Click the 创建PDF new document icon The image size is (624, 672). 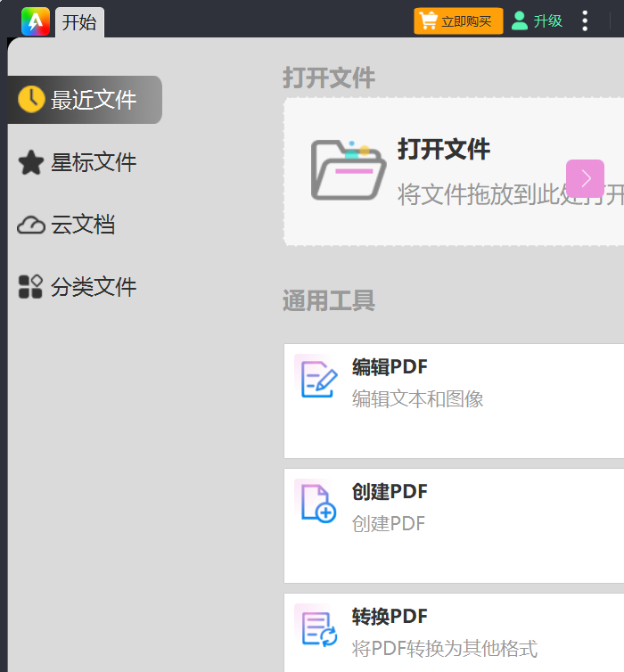318,504
